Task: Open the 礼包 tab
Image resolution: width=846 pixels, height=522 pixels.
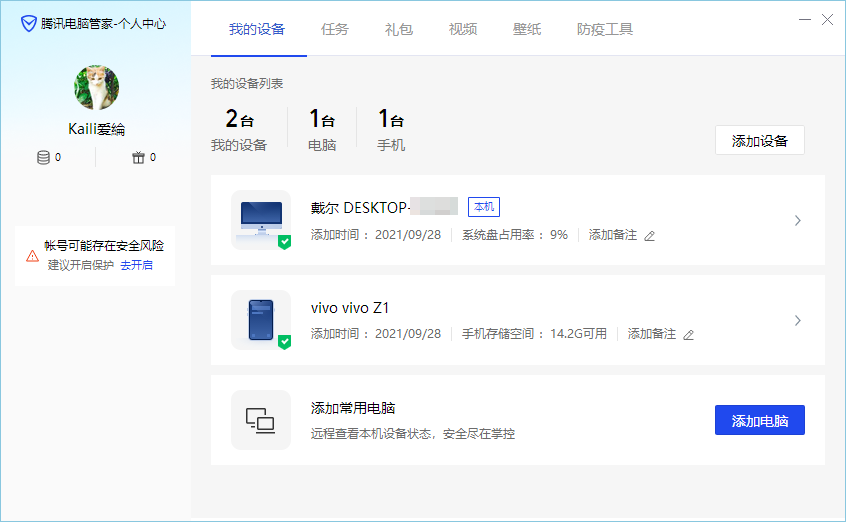Action: (399, 29)
